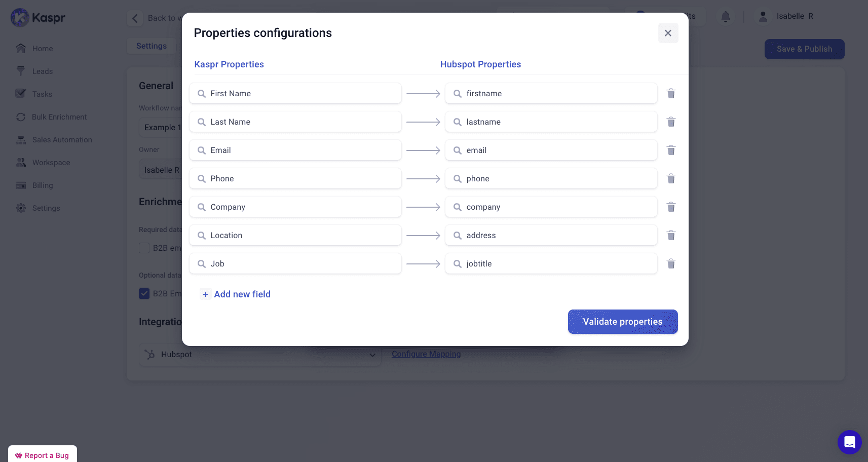Open the Workspace section

51,162
